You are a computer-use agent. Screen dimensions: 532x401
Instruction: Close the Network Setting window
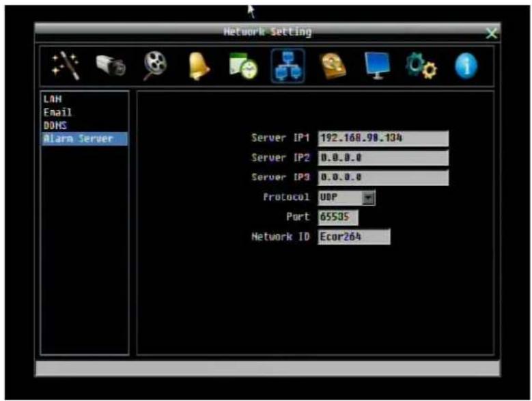click(x=491, y=33)
